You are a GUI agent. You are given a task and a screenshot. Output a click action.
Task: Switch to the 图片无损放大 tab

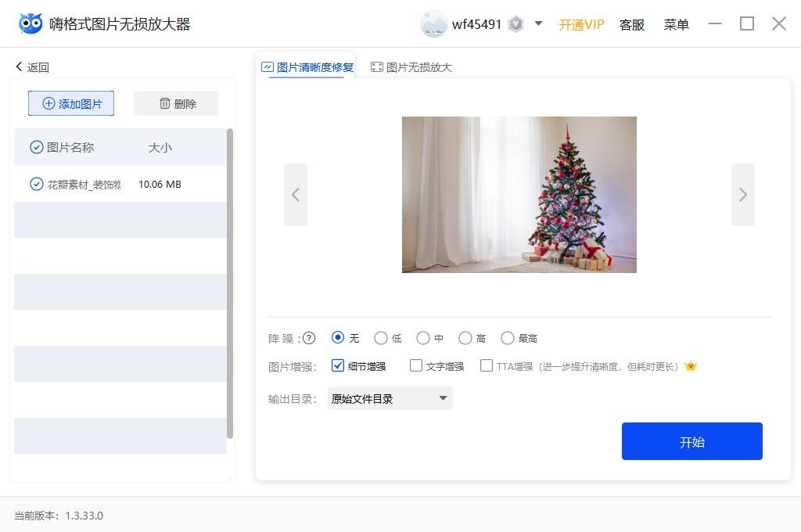(x=411, y=67)
